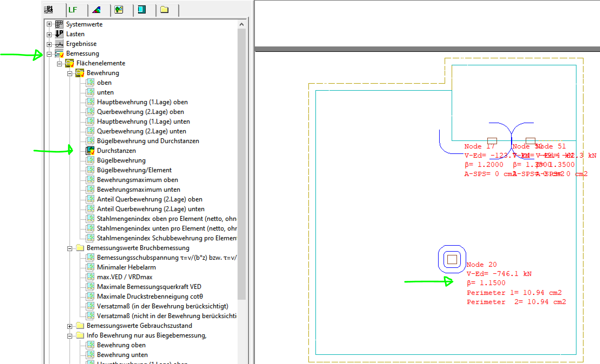The width and height of the screenshot is (600, 364).
Task: Click icon beside Bügelbewehrung und Durchstanzen
Action: (90, 141)
